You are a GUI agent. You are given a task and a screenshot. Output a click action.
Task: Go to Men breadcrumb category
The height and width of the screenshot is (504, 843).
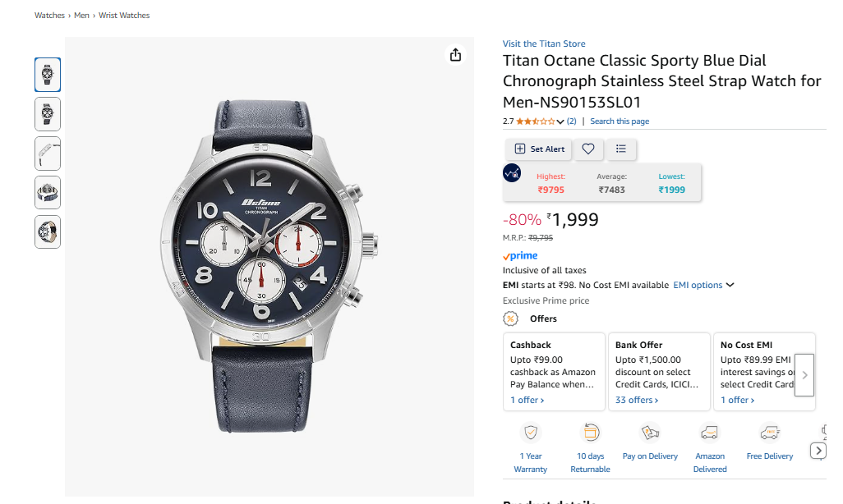click(81, 16)
